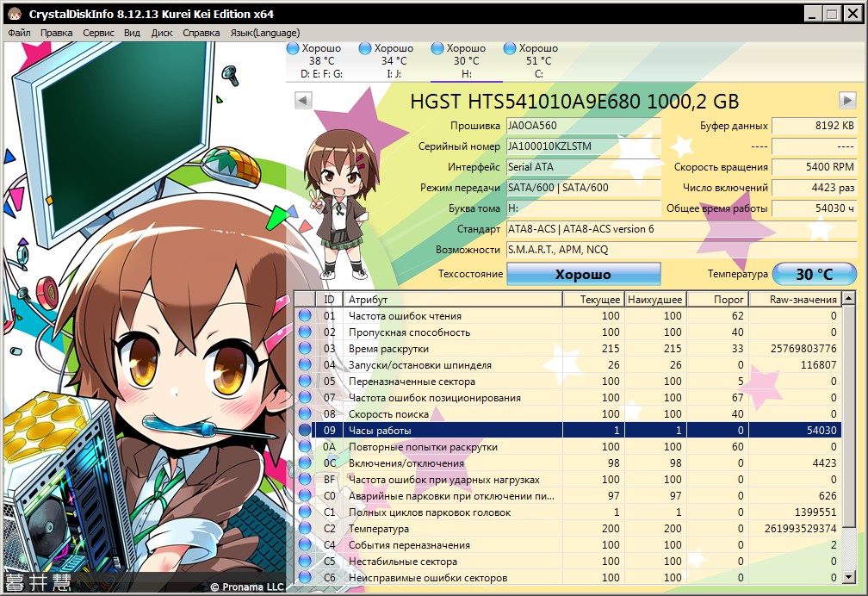Click the firmware field JA0OA560
This screenshot has height=596, width=868.
[x=584, y=126]
